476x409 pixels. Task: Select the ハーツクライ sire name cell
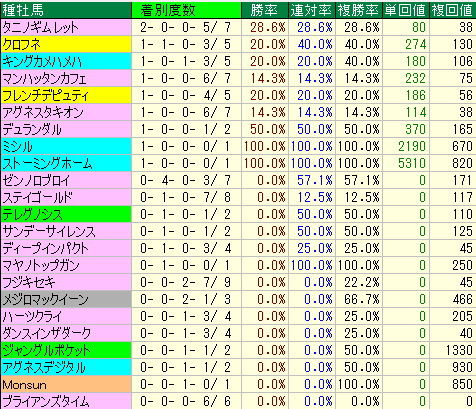click(66, 316)
